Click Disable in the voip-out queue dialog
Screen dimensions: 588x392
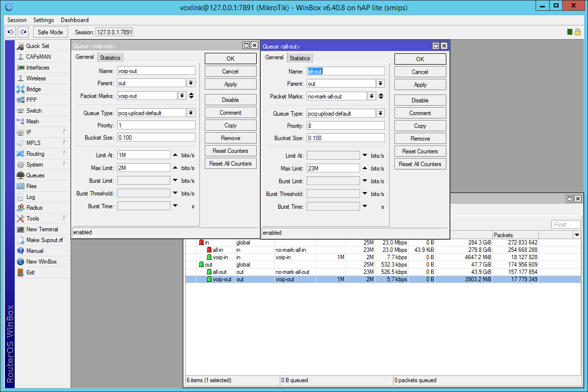tap(231, 100)
